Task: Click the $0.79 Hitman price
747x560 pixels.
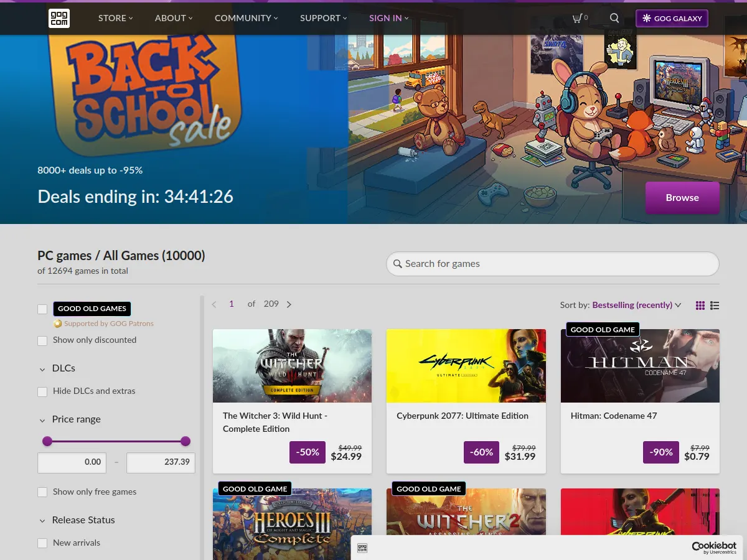Action: [x=697, y=457]
